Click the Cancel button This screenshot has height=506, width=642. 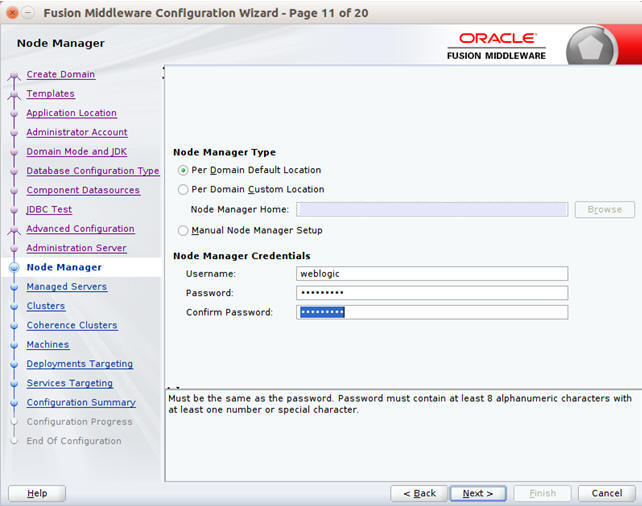[x=607, y=493]
